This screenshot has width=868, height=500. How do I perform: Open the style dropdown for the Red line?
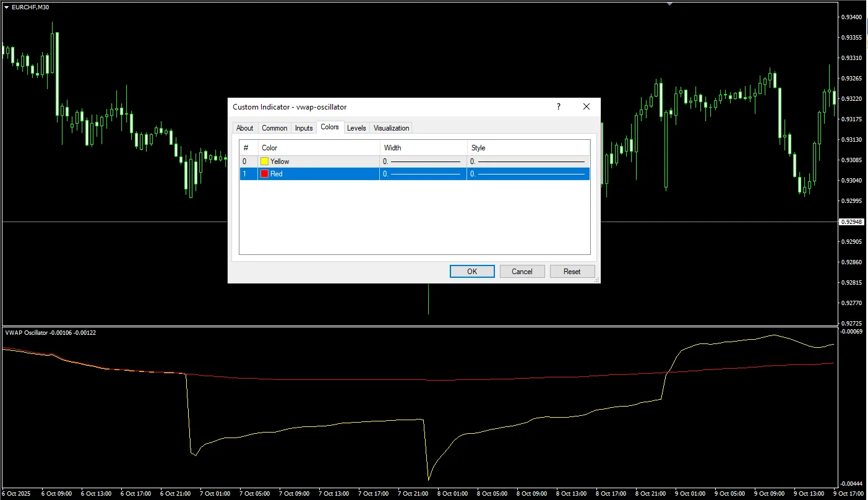pos(528,175)
